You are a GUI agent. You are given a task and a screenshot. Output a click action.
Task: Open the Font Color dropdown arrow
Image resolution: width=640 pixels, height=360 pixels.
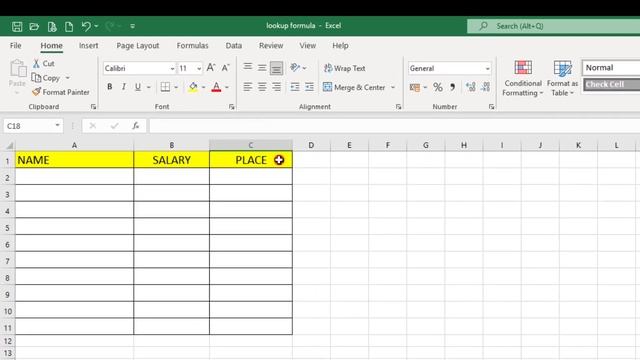[x=227, y=87]
